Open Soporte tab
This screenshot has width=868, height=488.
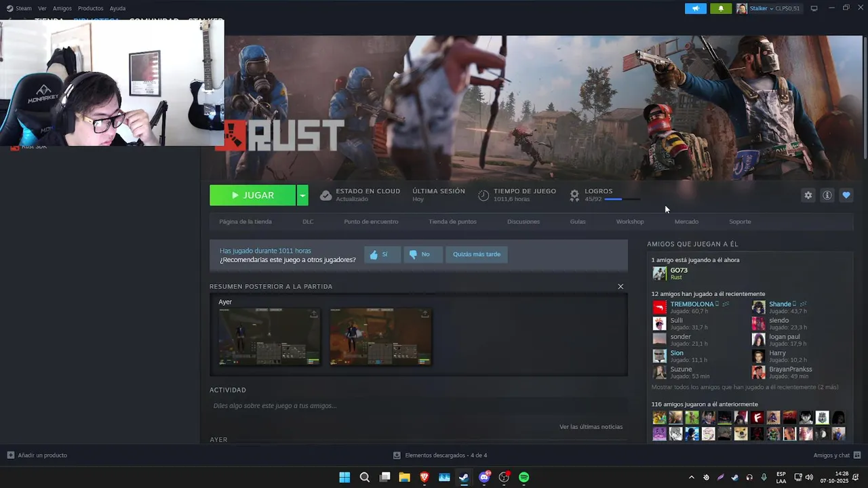tap(740, 222)
